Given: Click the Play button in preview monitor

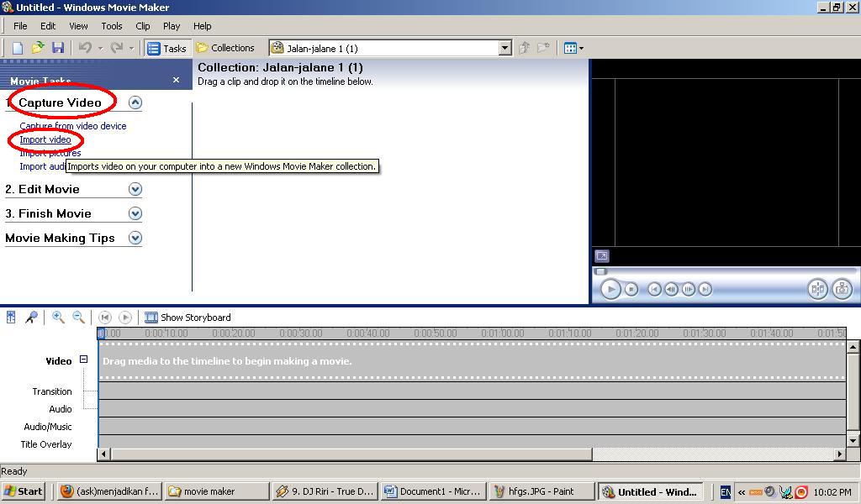Looking at the screenshot, I should coord(610,289).
